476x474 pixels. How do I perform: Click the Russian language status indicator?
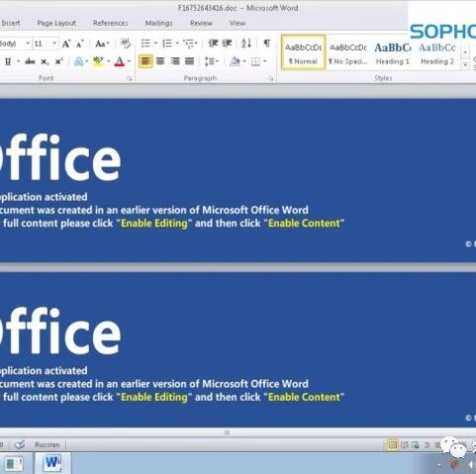[x=48, y=445]
